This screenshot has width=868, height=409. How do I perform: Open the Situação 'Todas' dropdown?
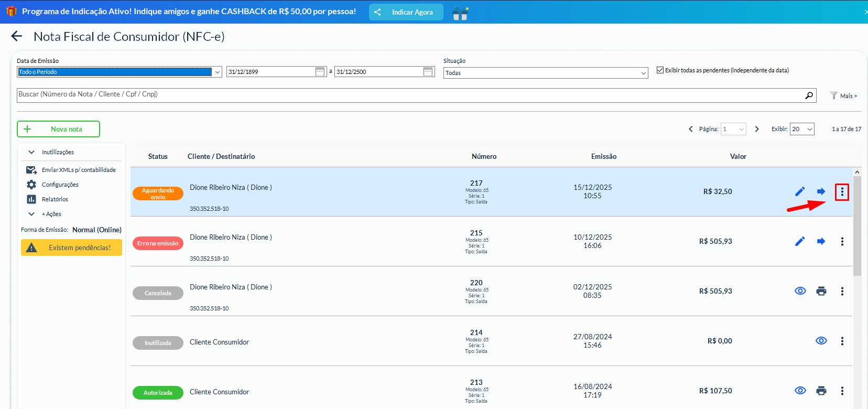(546, 73)
